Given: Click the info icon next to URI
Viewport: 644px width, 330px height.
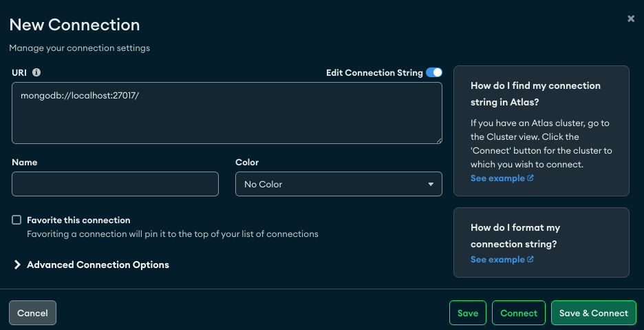Looking at the screenshot, I should tap(36, 72).
